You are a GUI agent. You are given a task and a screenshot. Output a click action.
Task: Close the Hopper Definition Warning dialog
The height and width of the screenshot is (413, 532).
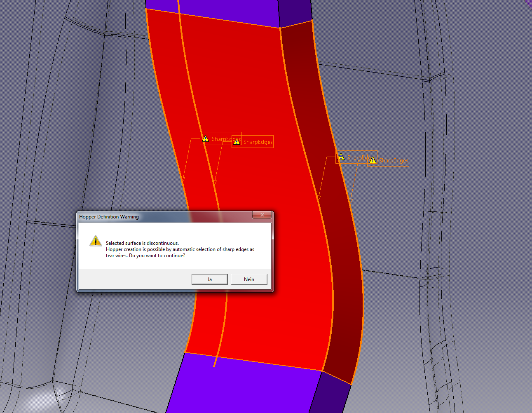click(x=262, y=215)
